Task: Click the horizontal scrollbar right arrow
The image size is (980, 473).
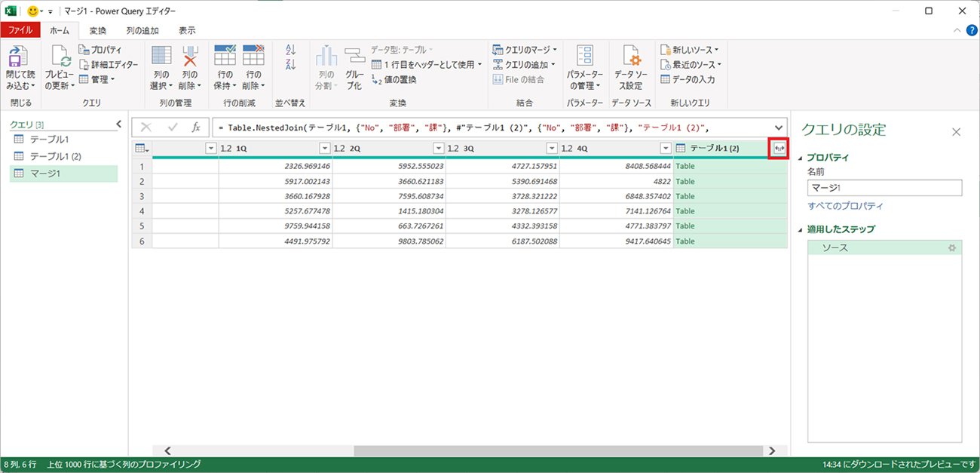Action: (771, 450)
